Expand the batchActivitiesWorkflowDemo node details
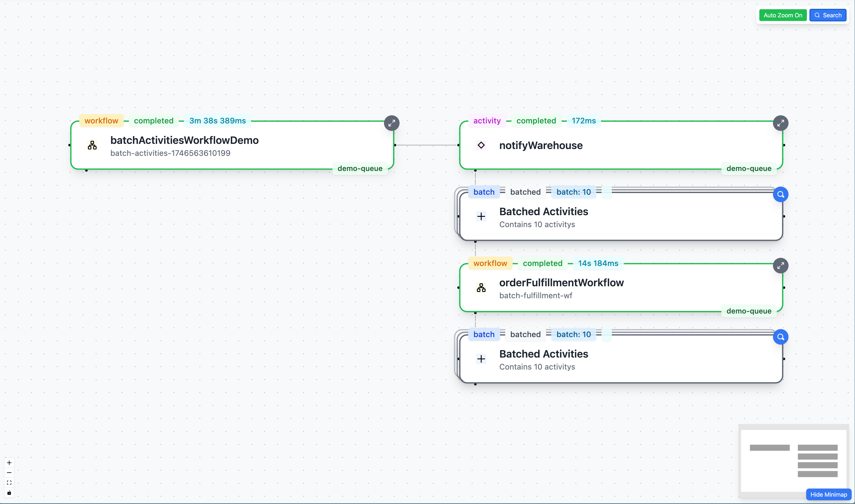 (x=392, y=123)
